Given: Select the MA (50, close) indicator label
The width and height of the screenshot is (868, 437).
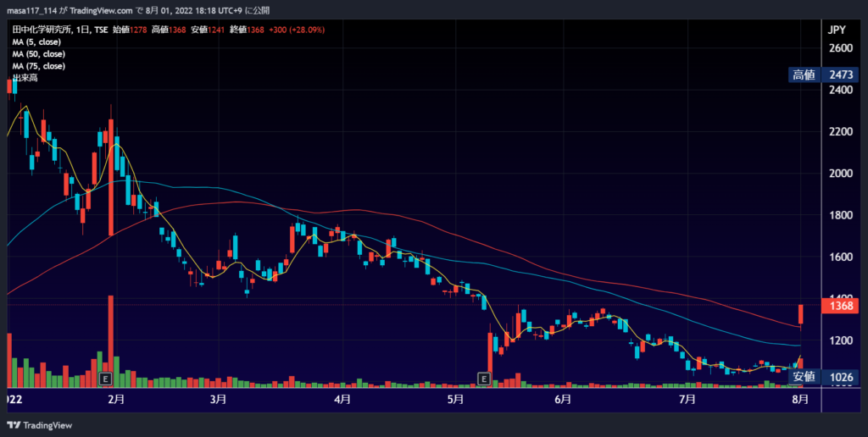Looking at the screenshot, I should pos(39,54).
